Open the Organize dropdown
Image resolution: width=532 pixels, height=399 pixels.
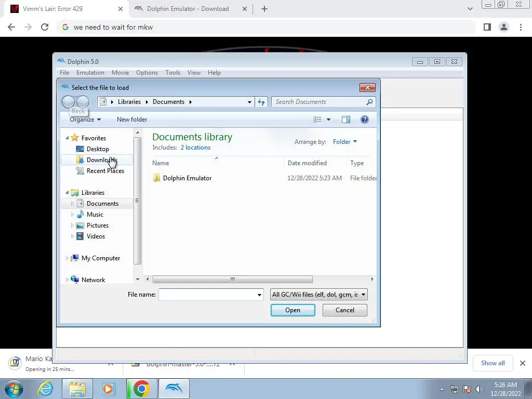click(85, 119)
